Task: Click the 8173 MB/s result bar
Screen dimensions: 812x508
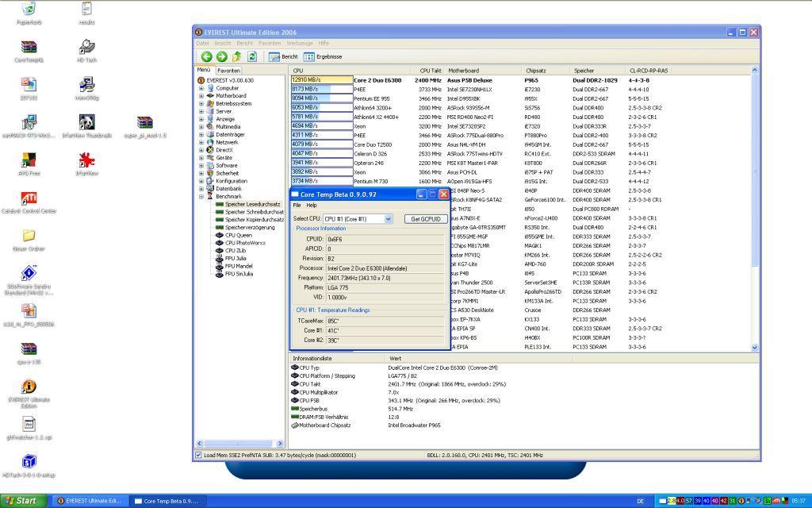Action: pos(322,90)
